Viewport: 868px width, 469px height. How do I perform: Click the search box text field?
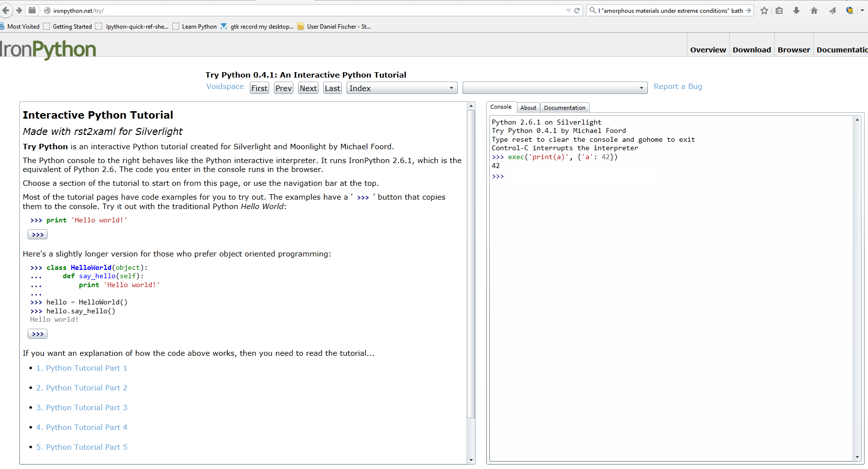pyautogui.click(x=670, y=10)
